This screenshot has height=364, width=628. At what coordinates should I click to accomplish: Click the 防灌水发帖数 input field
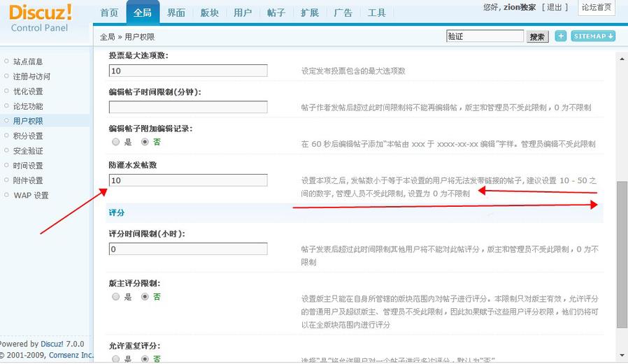tap(188, 180)
